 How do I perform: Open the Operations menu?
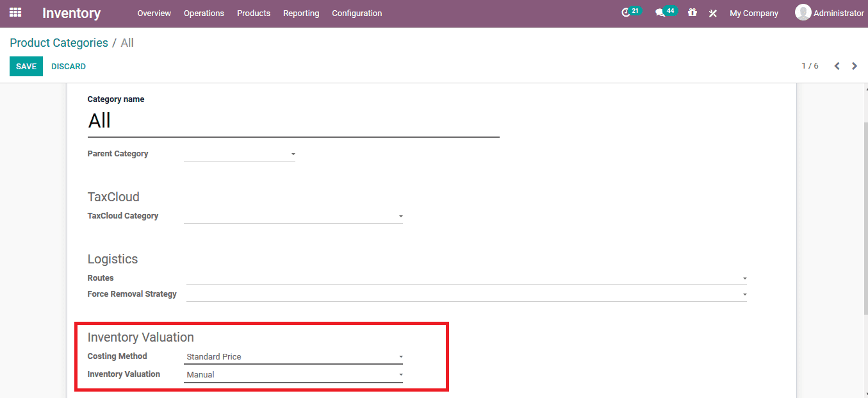(204, 13)
